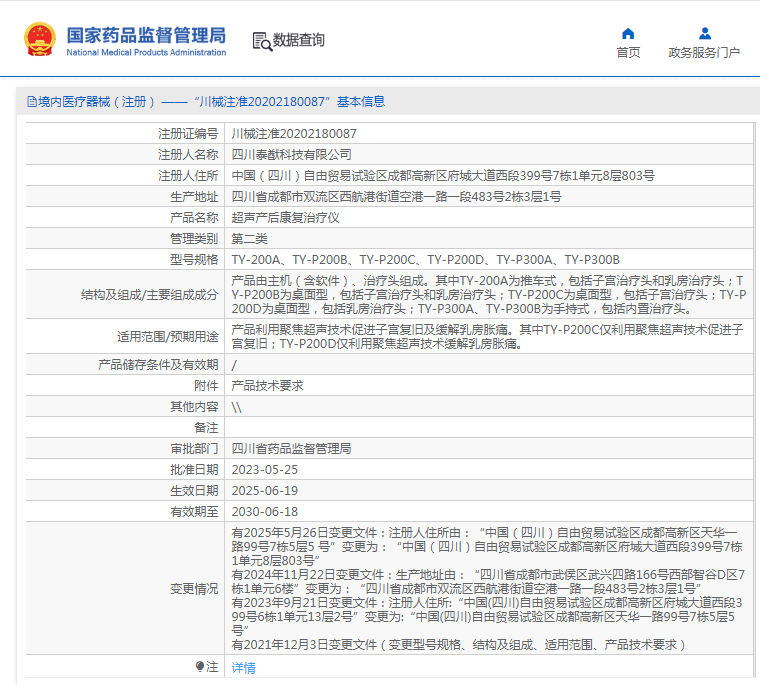Select registration number 川械注准20202180087 cell
This screenshot has width=760, height=684.
(294, 133)
